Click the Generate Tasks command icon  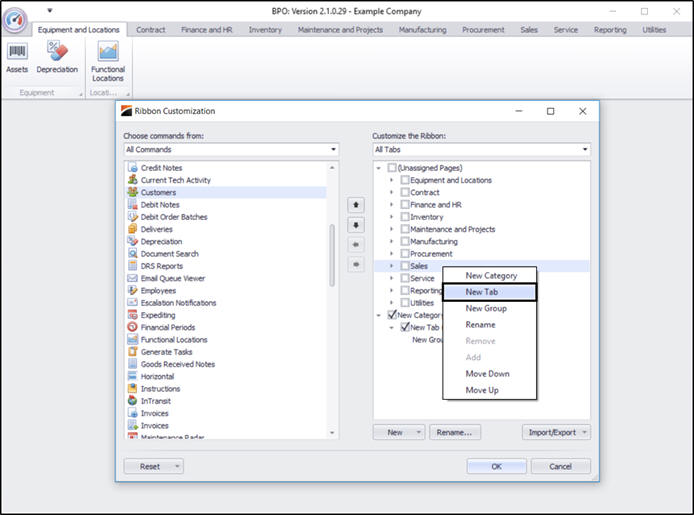(x=132, y=352)
